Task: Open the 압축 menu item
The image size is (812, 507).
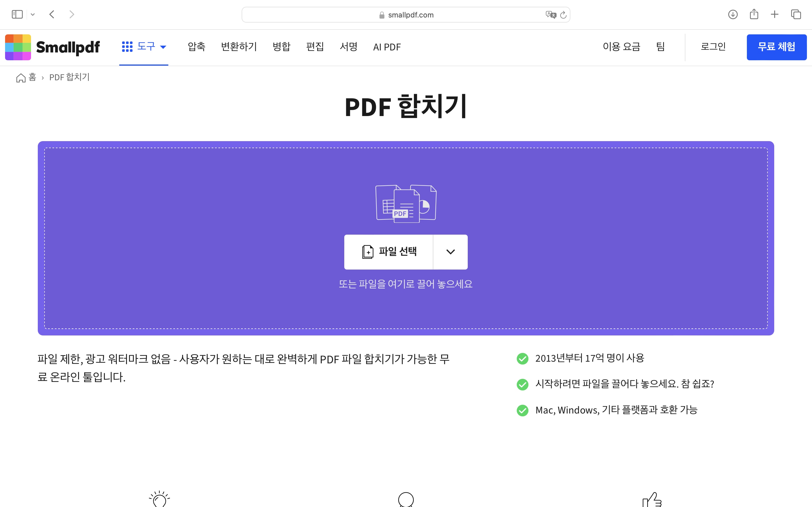Action: pyautogui.click(x=196, y=46)
